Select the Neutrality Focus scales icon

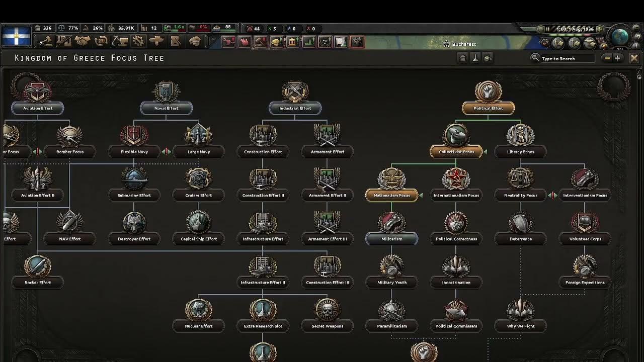point(520,178)
